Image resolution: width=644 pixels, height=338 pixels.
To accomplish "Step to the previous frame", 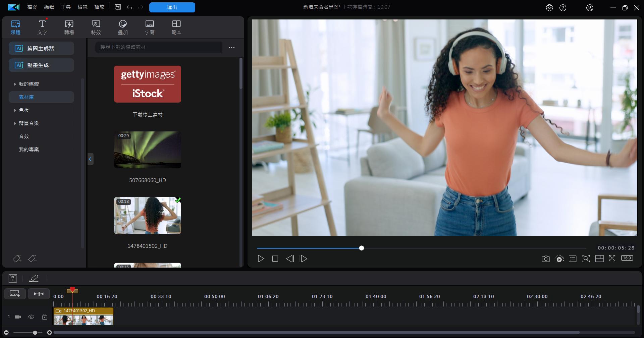I will pyautogui.click(x=290, y=259).
